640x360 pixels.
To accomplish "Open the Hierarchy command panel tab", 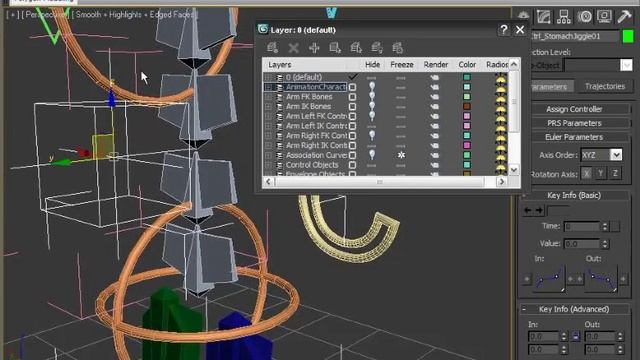I will click(564, 16).
